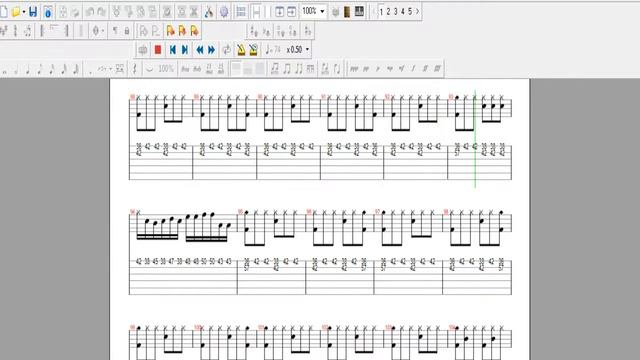
Task: Click the greyed-out redo arrow
Action: pyautogui.click(x=102, y=12)
